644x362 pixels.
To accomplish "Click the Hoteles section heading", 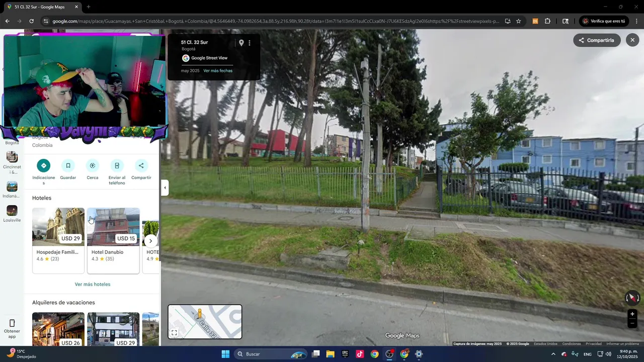I will click(42, 198).
